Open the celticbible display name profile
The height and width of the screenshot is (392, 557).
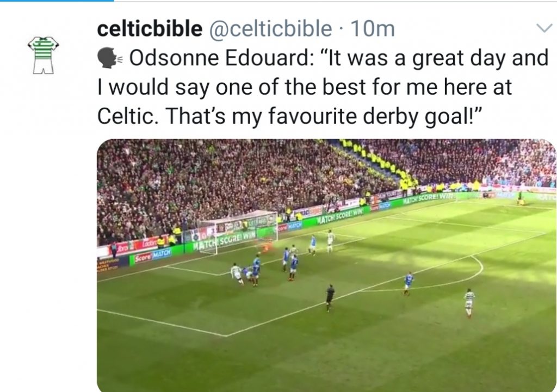tap(149, 29)
